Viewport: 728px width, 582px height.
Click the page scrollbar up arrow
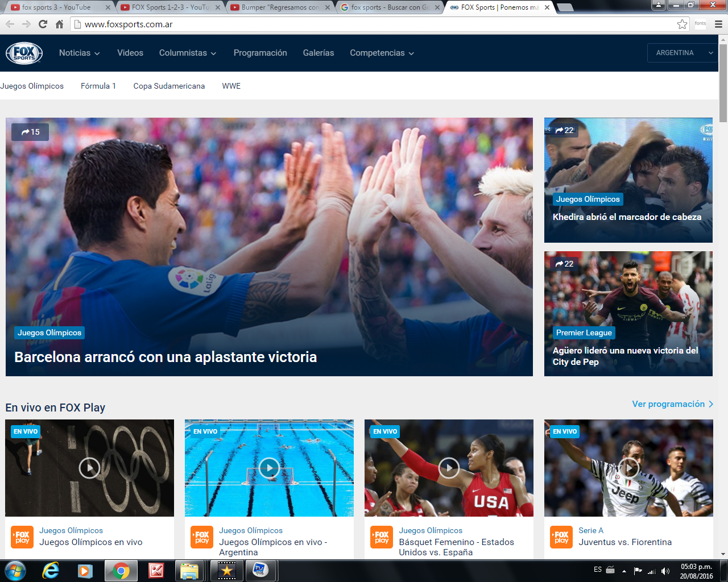click(x=723, y=39)
